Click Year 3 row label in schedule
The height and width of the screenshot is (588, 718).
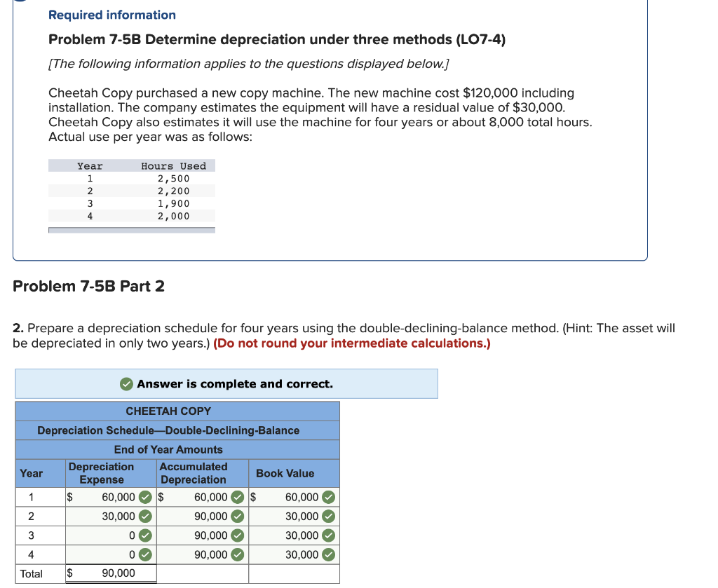coord(31,535)
